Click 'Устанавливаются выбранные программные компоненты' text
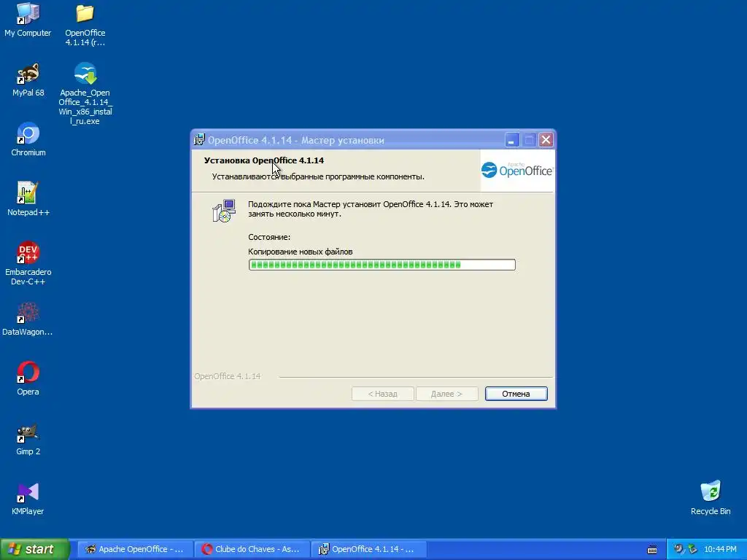Image resolution: width=747 pixels, height=560 pixels. [318, 176]
